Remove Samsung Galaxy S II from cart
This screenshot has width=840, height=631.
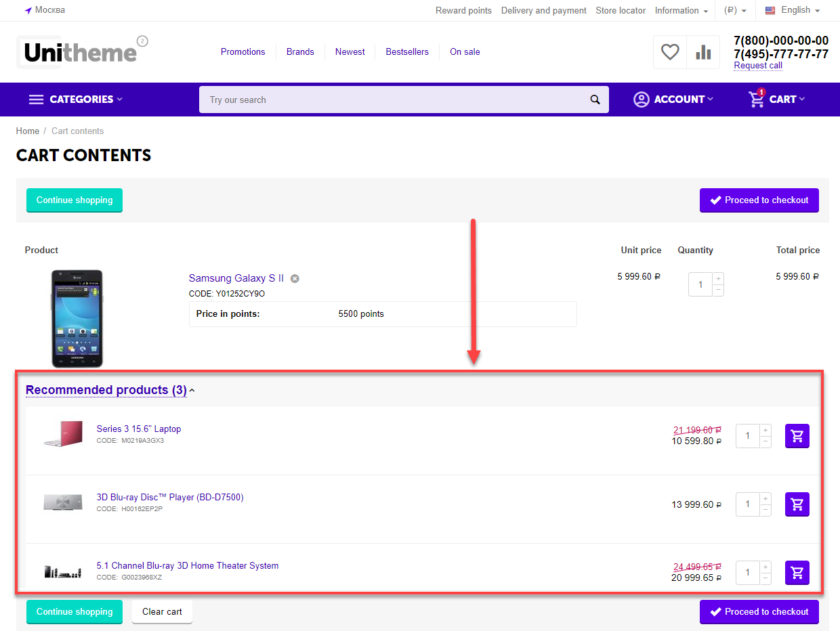click(295, 278)
